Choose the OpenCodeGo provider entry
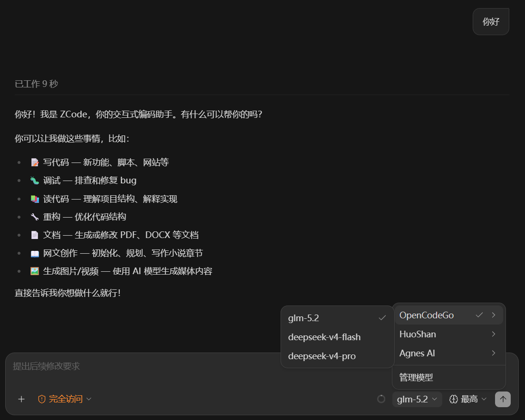The width and height of the screenshot is (525, 420). coord(448,315)
